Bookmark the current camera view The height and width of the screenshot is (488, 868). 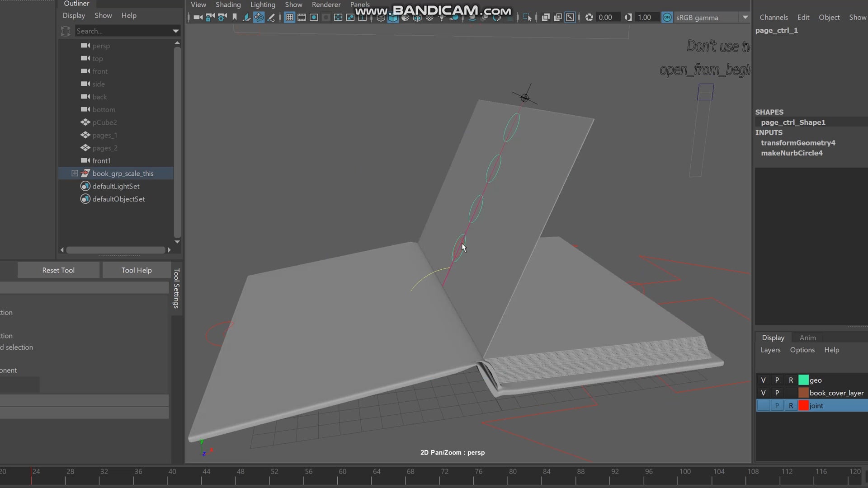(234, 17)
